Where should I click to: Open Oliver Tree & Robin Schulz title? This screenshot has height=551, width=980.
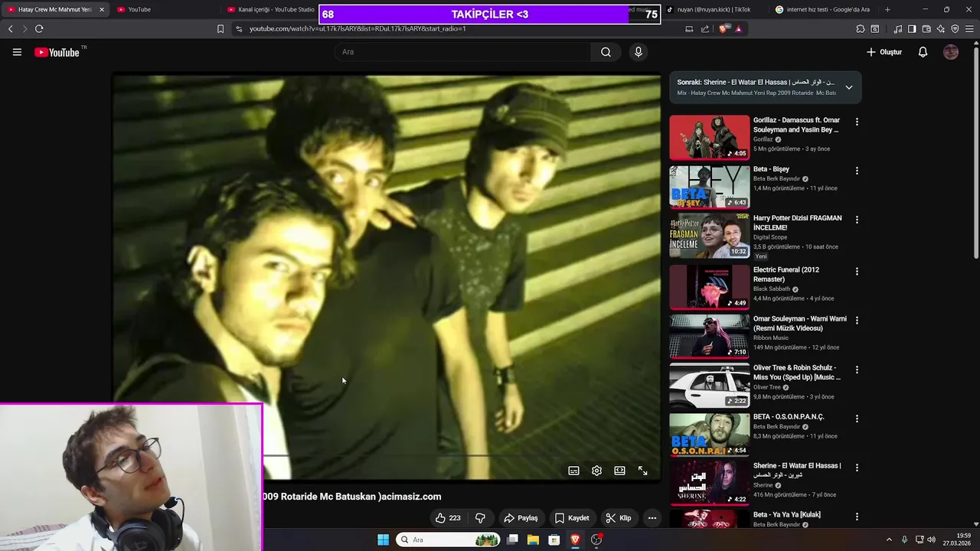[797, 373]
